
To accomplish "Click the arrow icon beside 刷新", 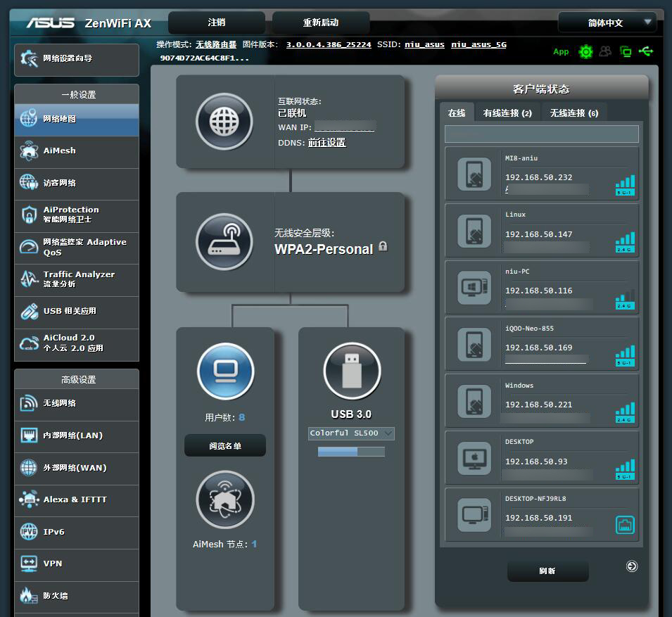I will click(x=632, y=566).
